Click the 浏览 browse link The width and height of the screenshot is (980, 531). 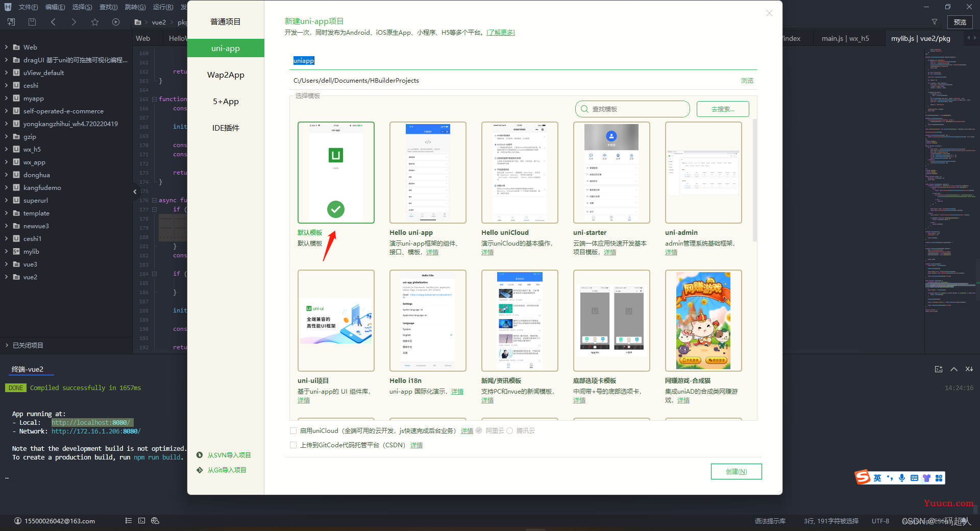pyautogui.click(x=747, y=80)
